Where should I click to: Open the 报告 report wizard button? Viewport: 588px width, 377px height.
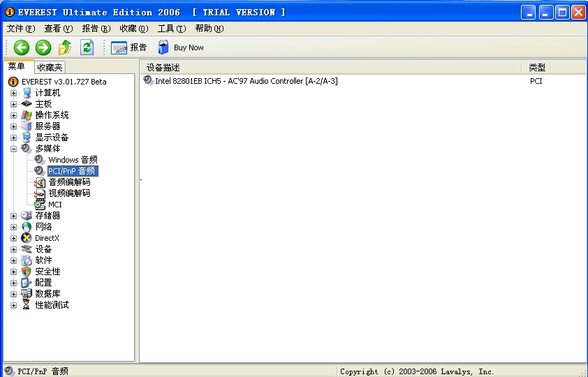(x=128, y=47)
